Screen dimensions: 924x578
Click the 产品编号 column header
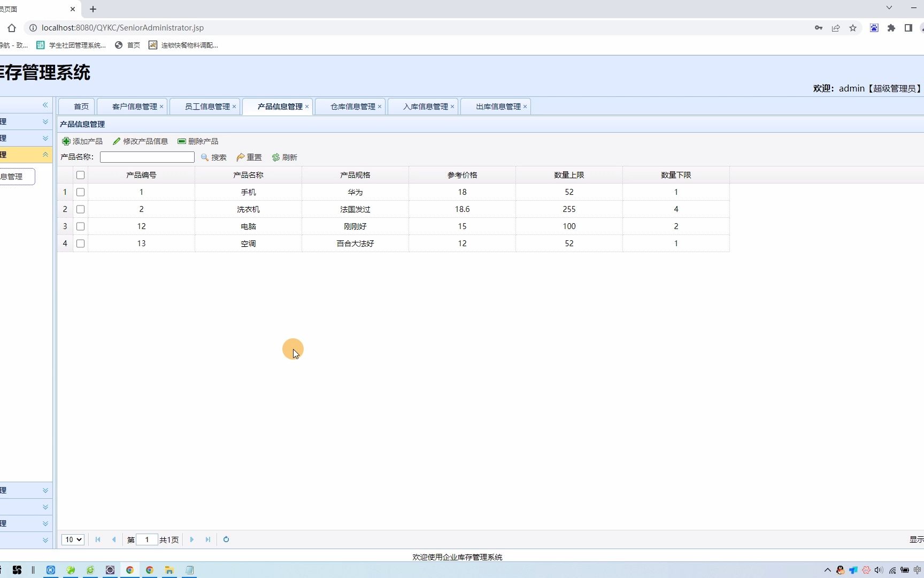click(x=141, y=175)
